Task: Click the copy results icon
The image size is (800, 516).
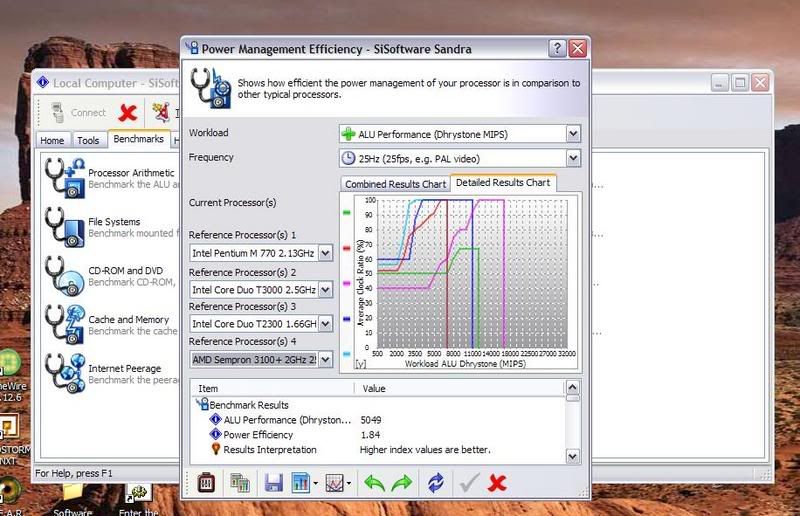Action: pos(240,482)
